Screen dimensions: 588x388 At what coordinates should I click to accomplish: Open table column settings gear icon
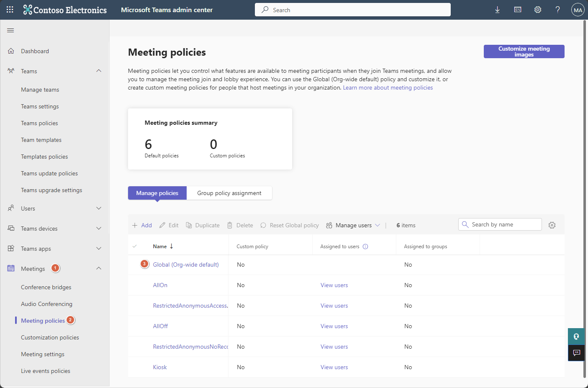click(552, 225)
